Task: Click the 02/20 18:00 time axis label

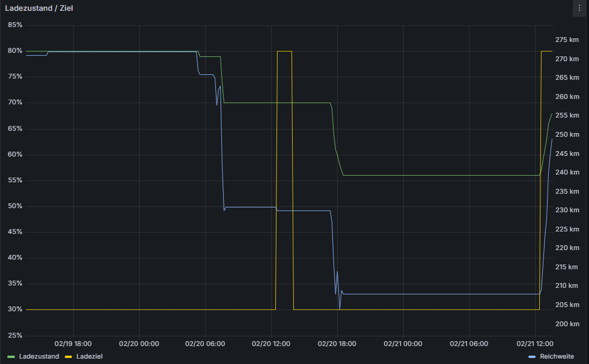Action: click(337, 344)
